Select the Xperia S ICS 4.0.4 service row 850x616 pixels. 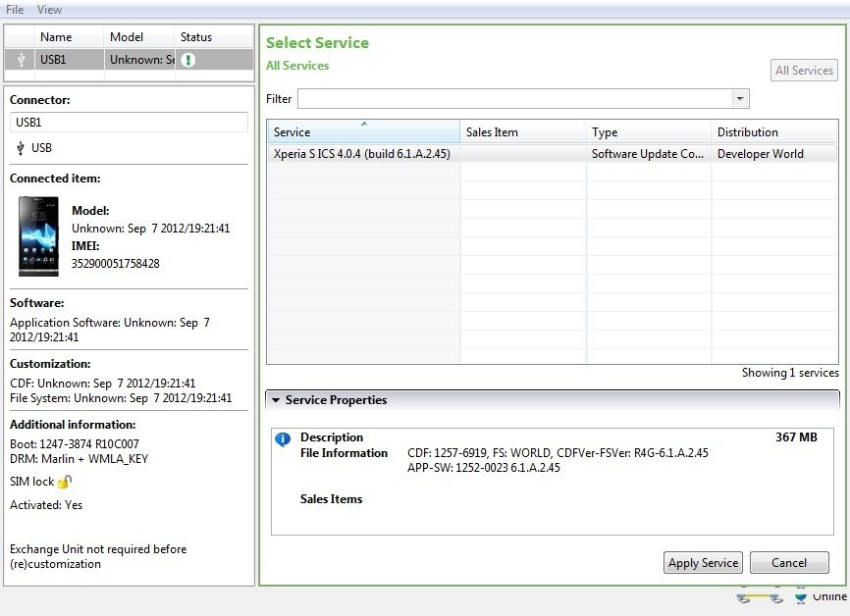coord(553,154)
